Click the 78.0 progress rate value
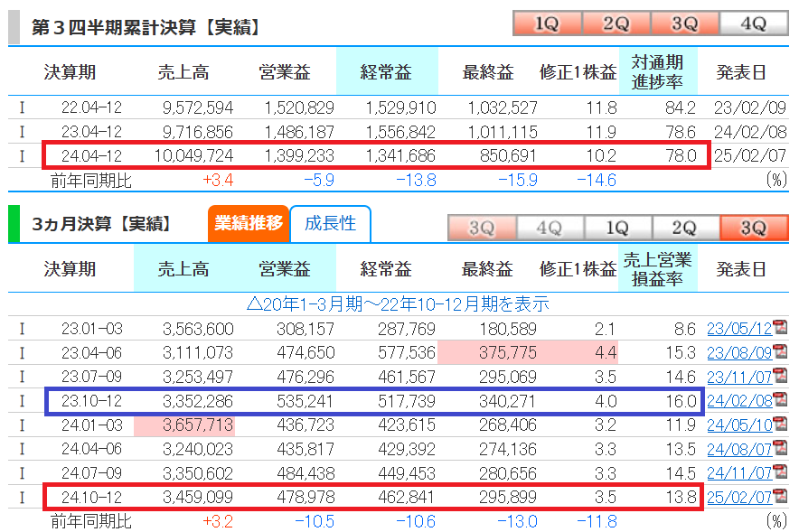The width and height of the screenshot is (799, 532). 681,155
